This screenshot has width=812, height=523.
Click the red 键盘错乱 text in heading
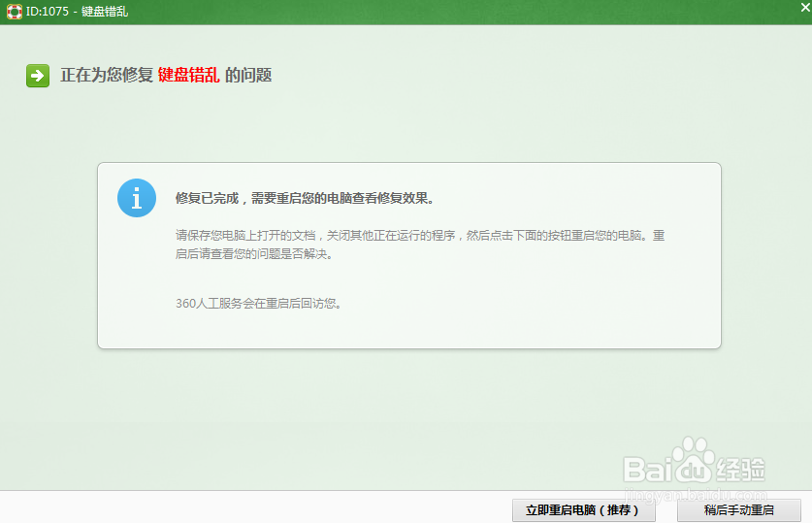tap(188, 76)
